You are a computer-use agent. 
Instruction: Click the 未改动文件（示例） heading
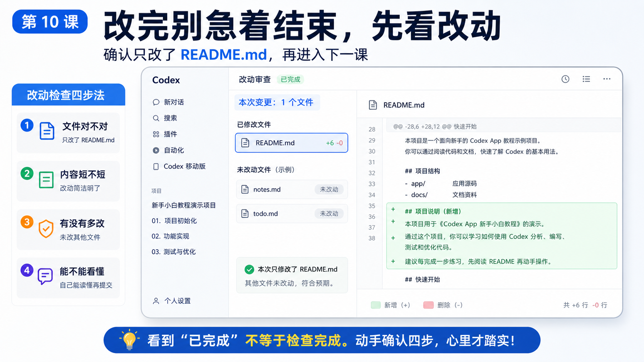point(266,170)
